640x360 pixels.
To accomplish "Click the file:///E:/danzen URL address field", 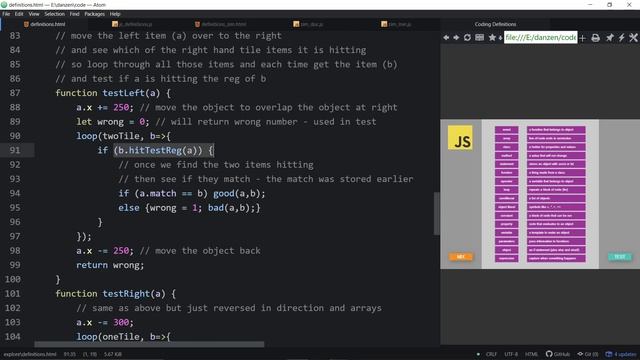I will (x=541, y=37).
